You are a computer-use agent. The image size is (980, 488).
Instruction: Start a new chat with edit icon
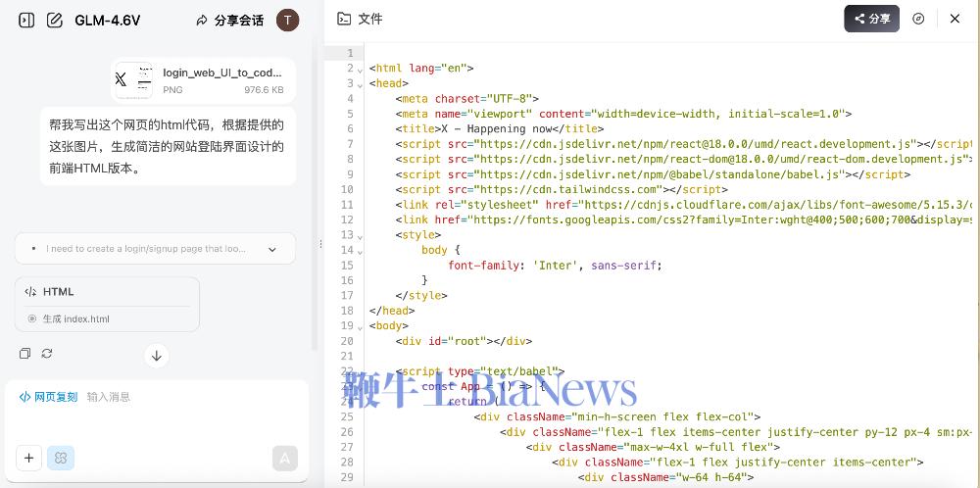(55, 20)
